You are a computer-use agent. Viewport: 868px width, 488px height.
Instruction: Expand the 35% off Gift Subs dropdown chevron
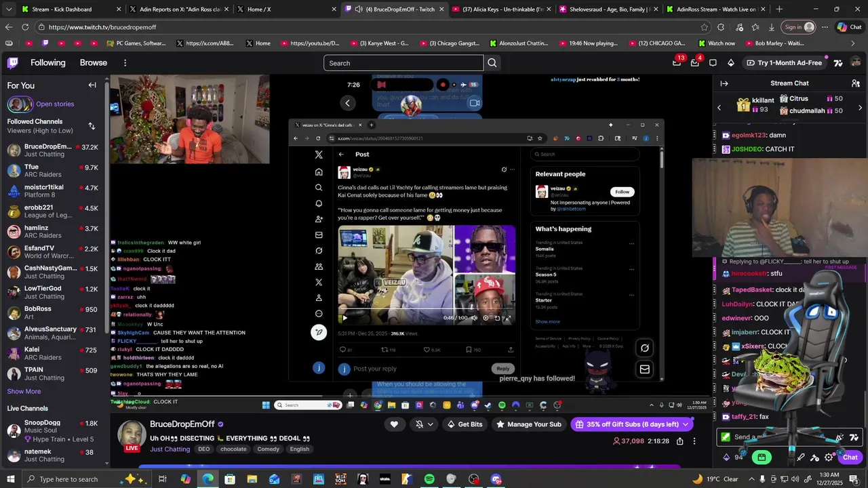coord(686,424)
